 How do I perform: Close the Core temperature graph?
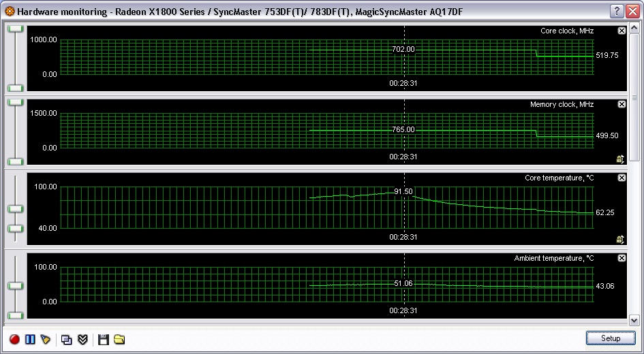click(x=622, y=178)
